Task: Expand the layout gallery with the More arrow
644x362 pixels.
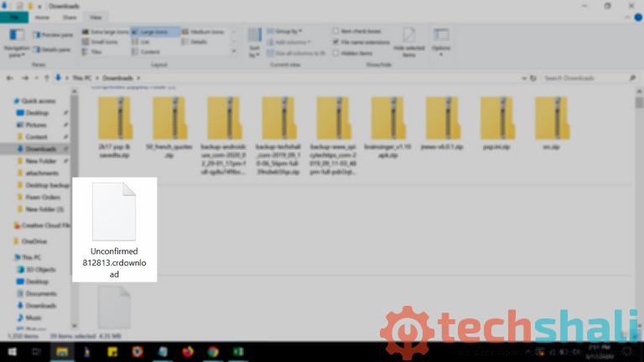Action: click(x=234, y=51)
